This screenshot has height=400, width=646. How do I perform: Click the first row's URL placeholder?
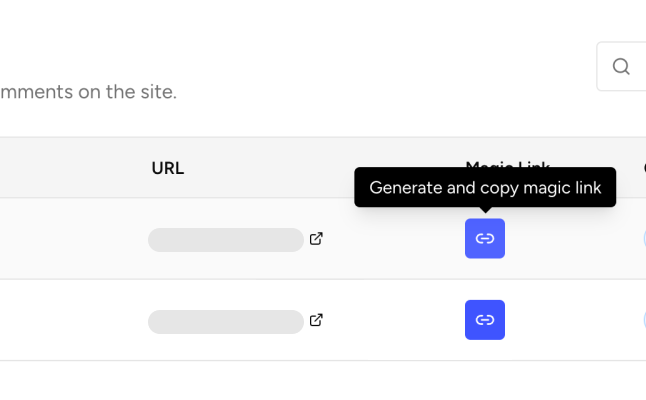(225, 240)
